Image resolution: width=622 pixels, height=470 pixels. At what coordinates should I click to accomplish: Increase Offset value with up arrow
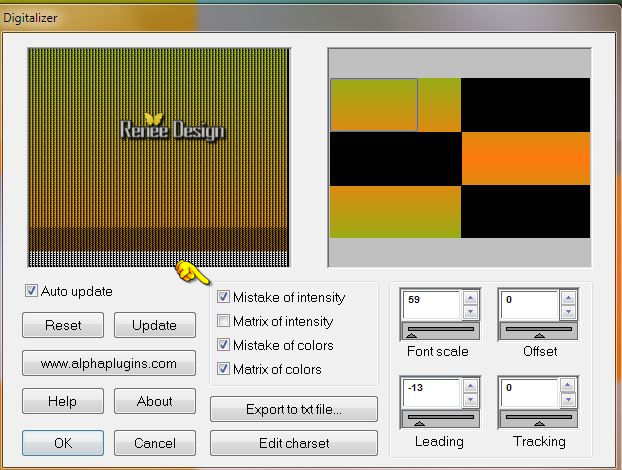pos(568,298)
